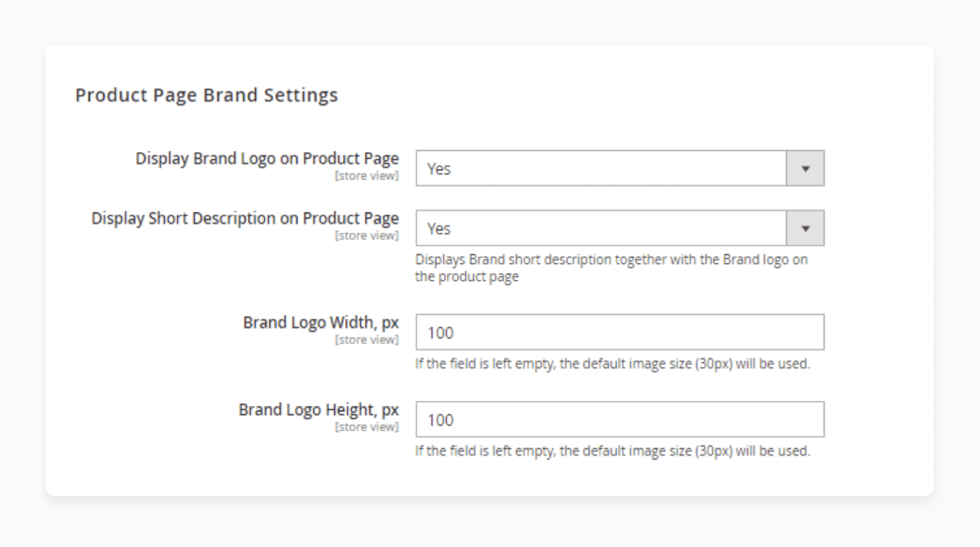
Task: Open the Display Brand Logo on Product Page dropdown
Action: (x=620, y=168)
